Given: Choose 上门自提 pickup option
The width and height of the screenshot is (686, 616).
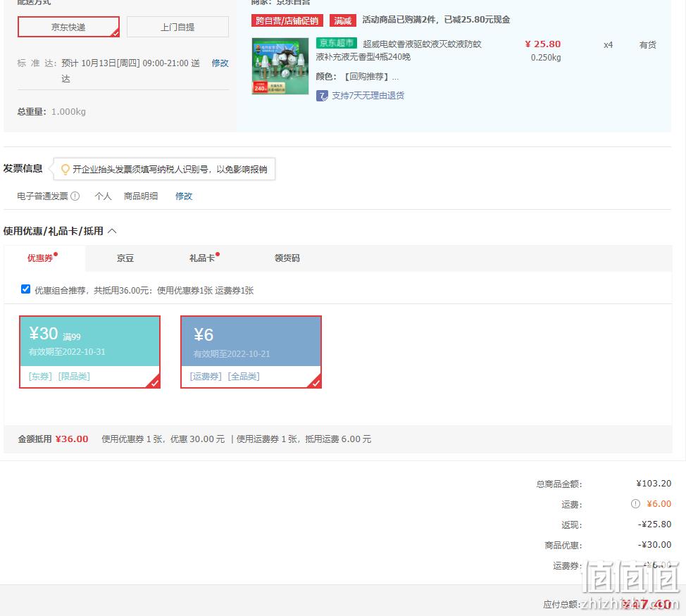Looking at the screenshot, I should (177, 27).
